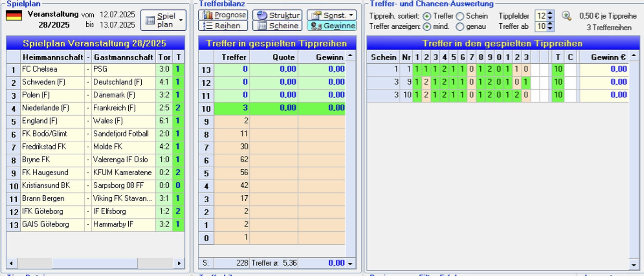Click the Treffer ø: 5,36 cell
The image size is (644, 276).
pos(274,263)
